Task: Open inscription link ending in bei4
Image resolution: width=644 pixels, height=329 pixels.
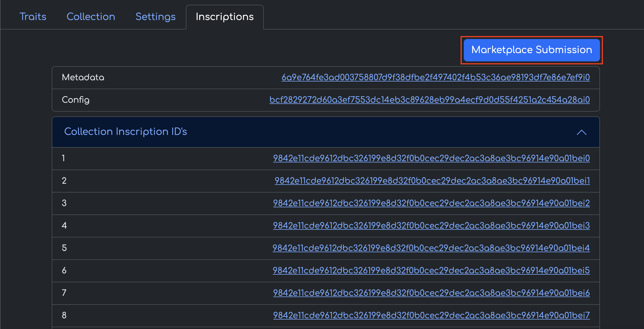Action: point(431,248)
